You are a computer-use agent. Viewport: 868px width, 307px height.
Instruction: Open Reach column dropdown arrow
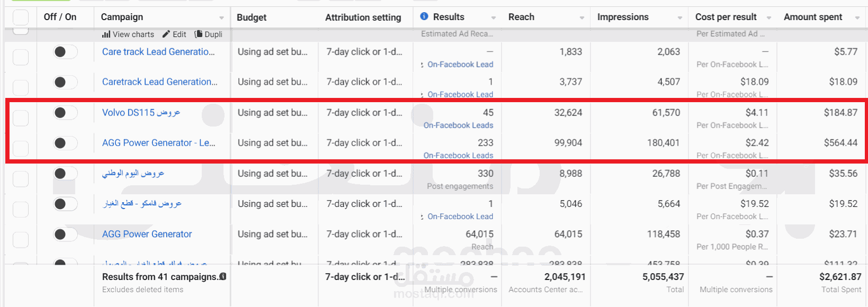click(x=581, y=17)
